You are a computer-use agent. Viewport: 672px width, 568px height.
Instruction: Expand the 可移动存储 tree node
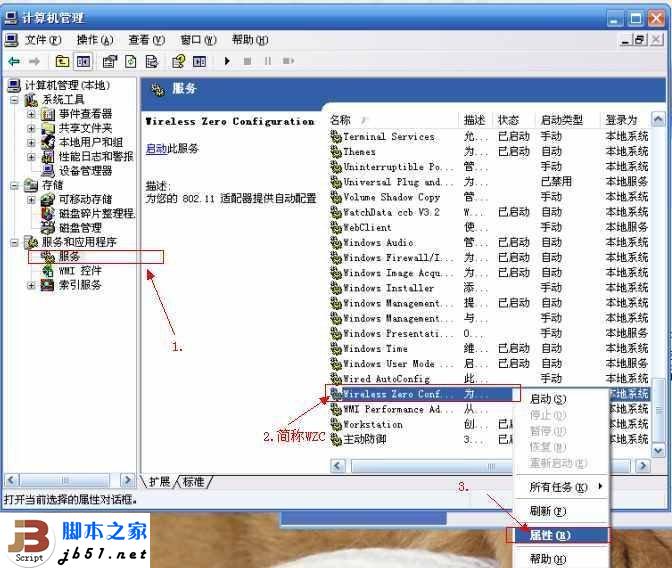[31, 199]
